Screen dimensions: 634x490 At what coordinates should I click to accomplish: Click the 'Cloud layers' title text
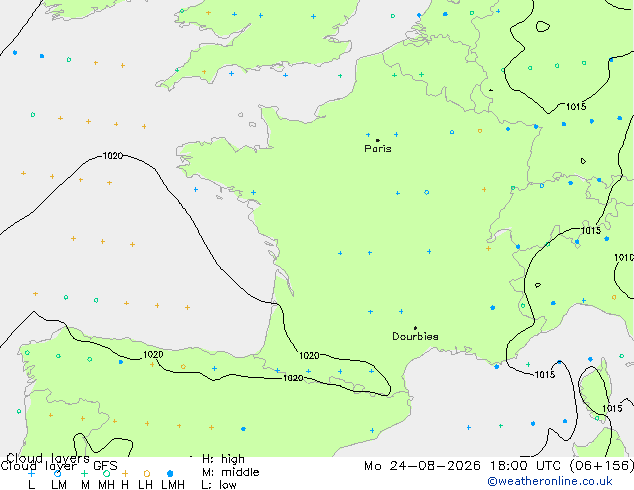point(48,458)
